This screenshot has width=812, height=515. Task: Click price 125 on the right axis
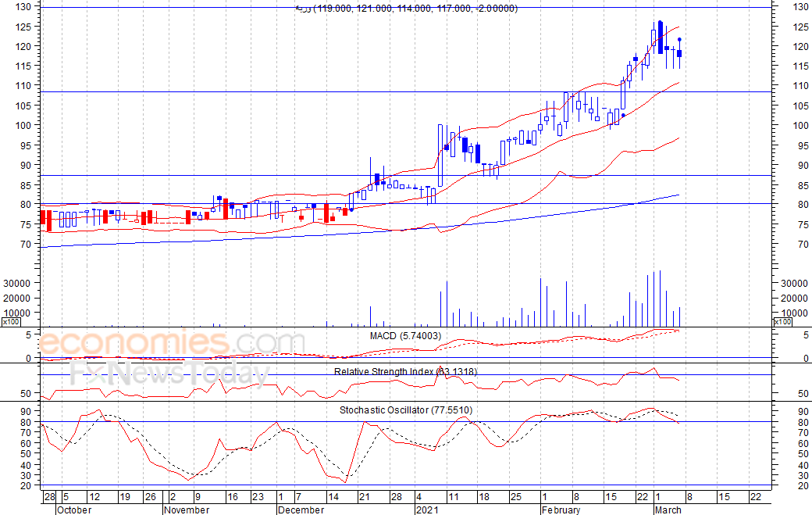tap(800, 27)
